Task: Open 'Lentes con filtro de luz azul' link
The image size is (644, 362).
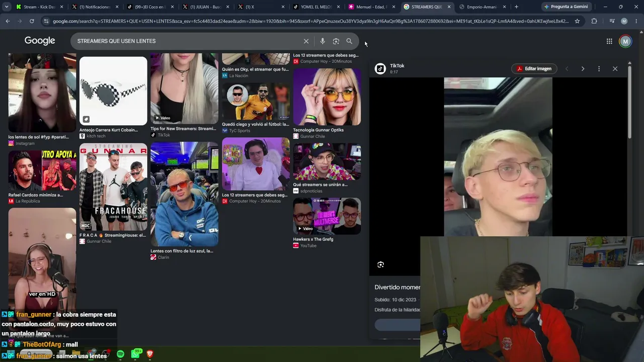Action: tap(182, 251)
